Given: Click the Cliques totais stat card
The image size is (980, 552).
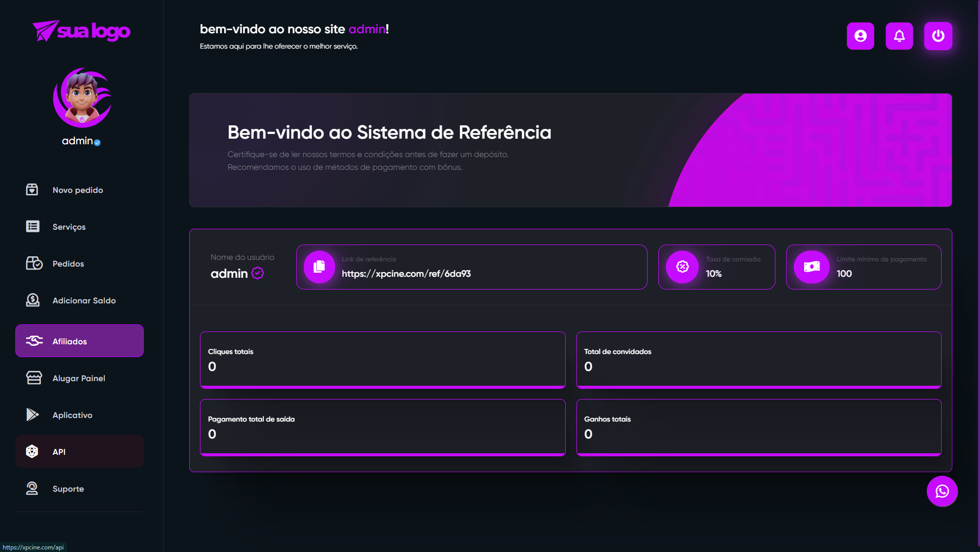Looking at the screenshot, I should (383, 360).
